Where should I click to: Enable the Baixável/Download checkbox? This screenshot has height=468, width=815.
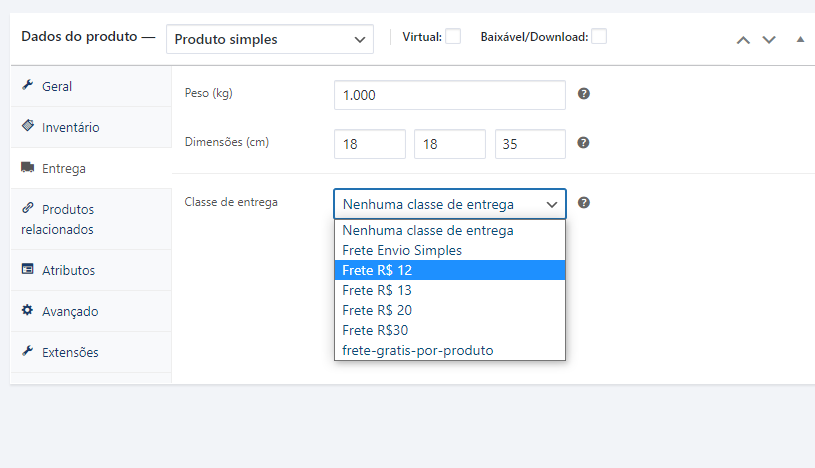click(599, 36)
